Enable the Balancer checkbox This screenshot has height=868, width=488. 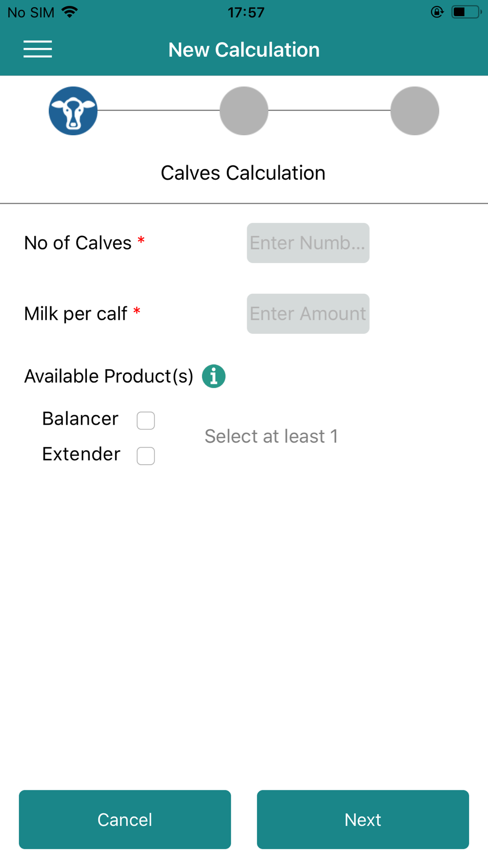(146, 420)
